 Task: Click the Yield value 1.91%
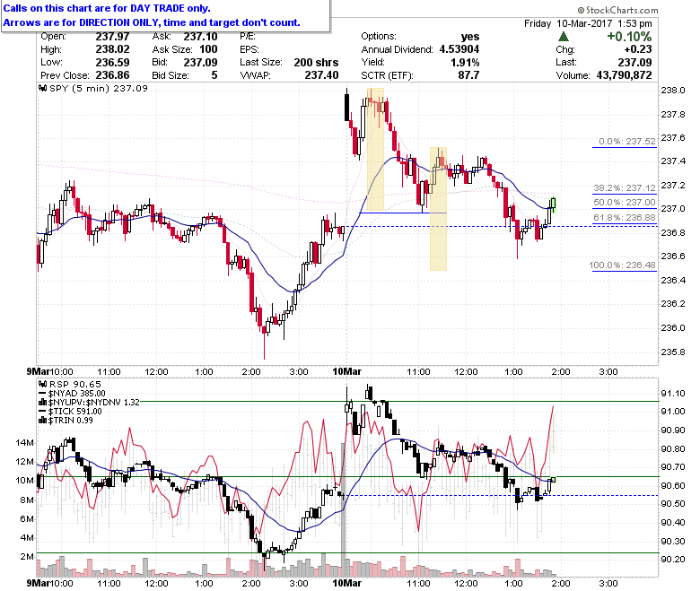tap(465, 62)
